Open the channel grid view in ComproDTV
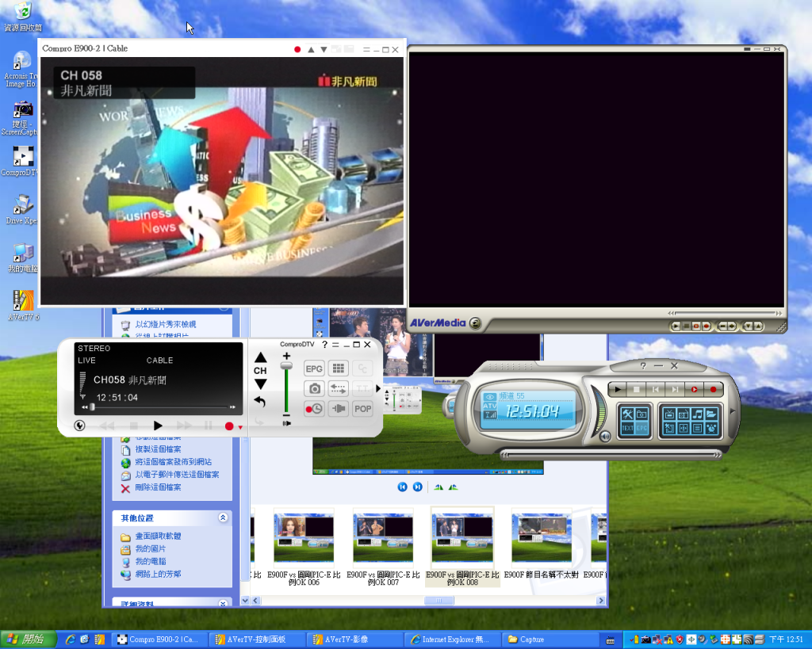Viewport: 812px width, 649px height. click(338, 368)
